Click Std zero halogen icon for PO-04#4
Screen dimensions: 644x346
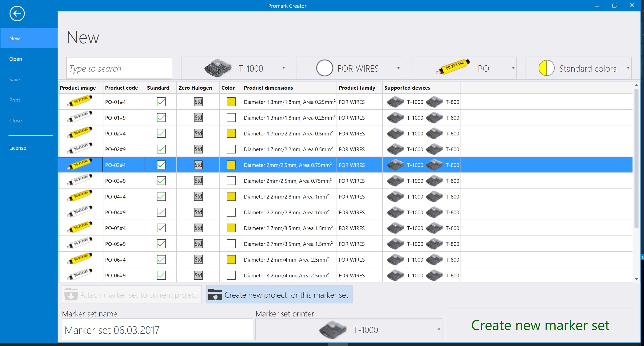198,197
